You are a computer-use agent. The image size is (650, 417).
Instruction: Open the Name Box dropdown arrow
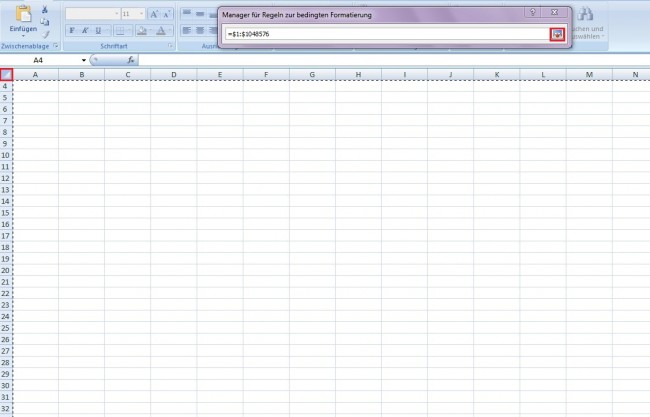click(84, 60)
